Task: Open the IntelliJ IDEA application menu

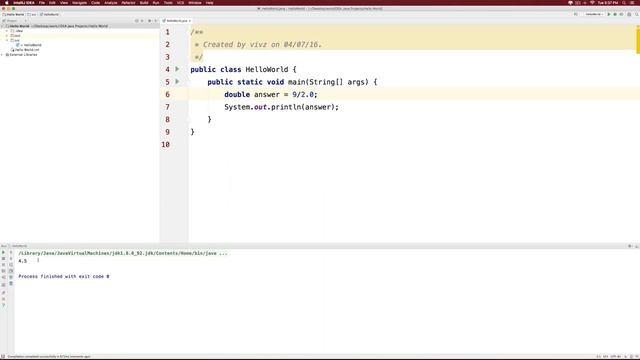Action: [x=24, y=2]
